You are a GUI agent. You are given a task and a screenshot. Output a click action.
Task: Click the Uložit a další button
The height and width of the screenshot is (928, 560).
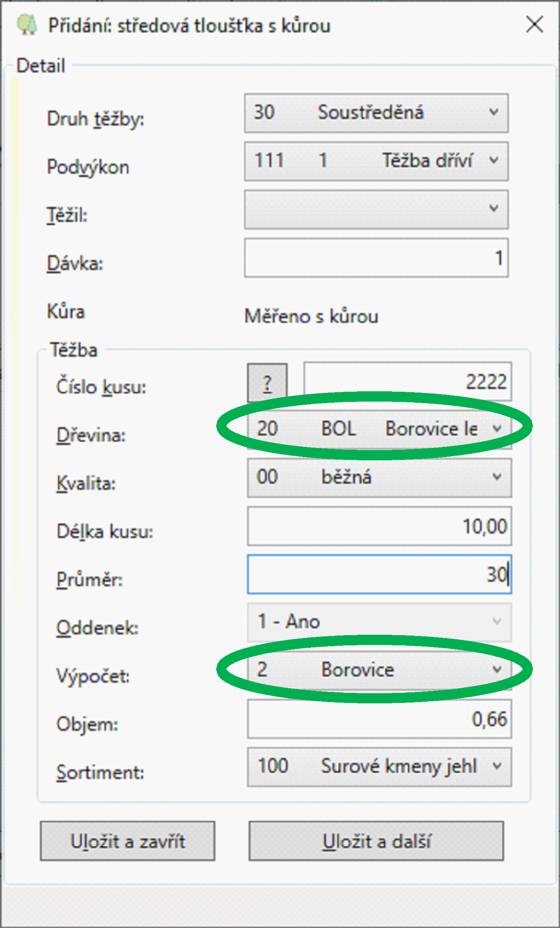click(x=376, y=841)
